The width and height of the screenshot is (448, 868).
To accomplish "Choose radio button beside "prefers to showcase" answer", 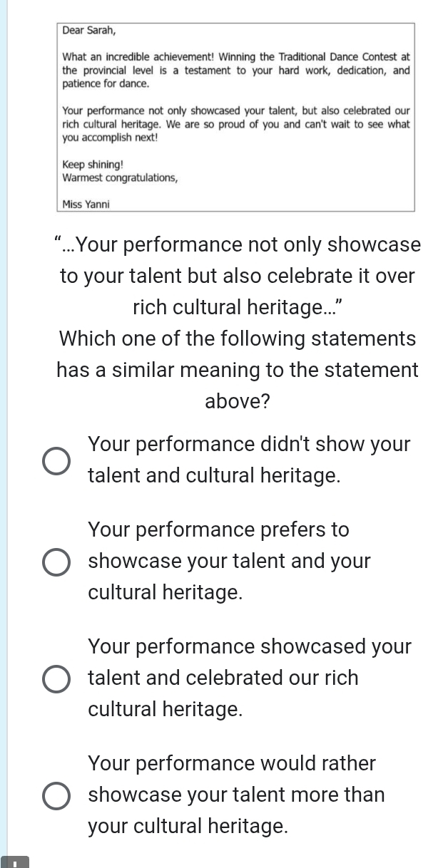I will point(56,562).
